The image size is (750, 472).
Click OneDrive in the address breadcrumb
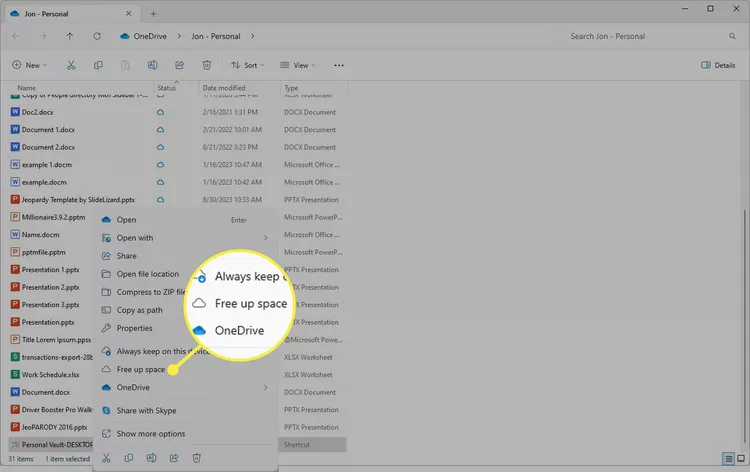tap(143, 36)
